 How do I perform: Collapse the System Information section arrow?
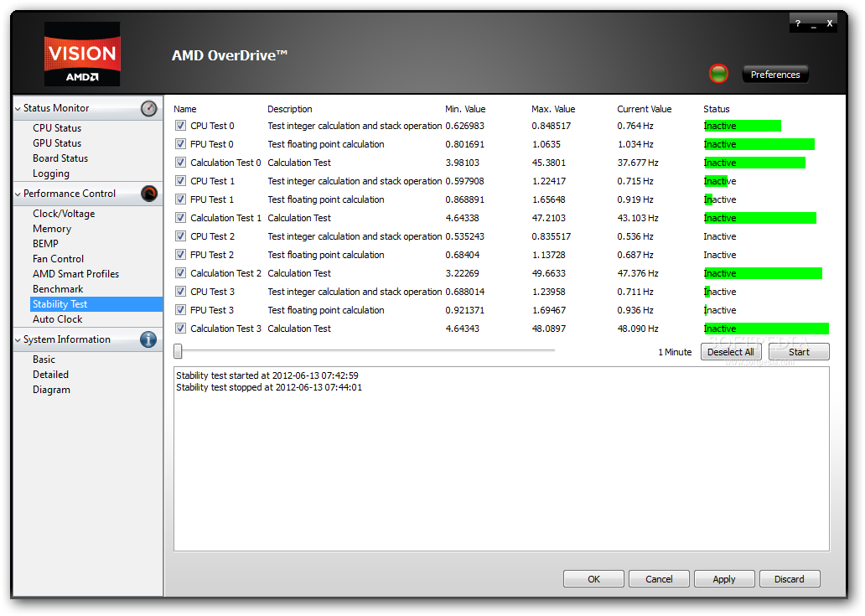pyautogui.click(x=18, y=340)
